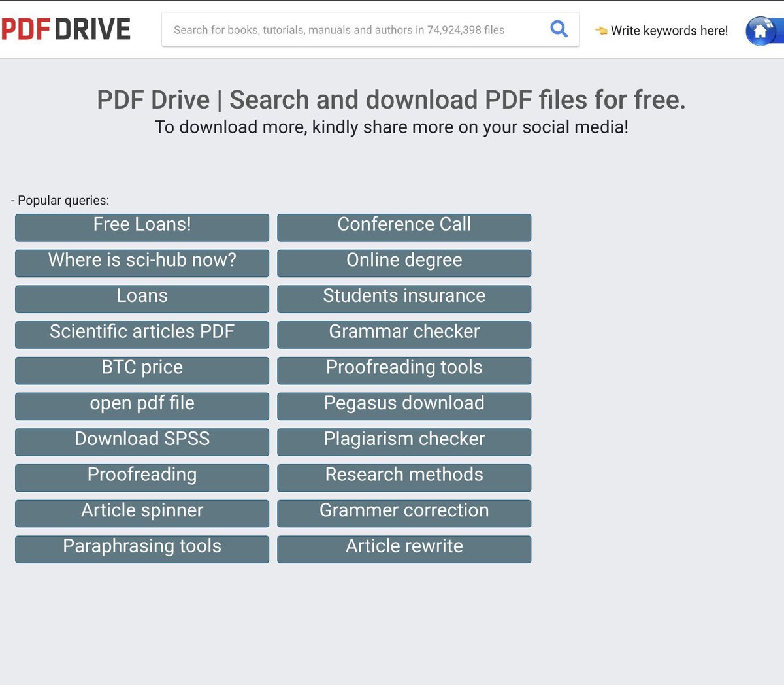Open the Proofreading tools query
The height and width of the screenshot is (685, 784).
click(404, 371)
